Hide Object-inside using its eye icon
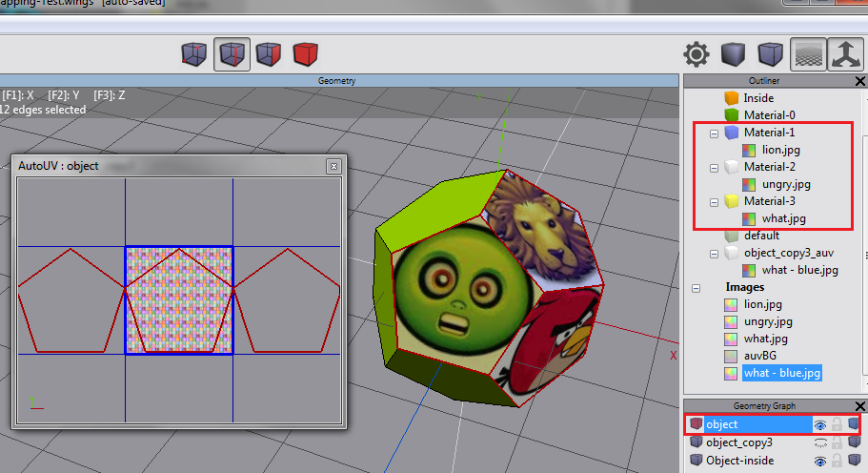Viewport: 868px width, 473px height. click(x=820, y=461)
